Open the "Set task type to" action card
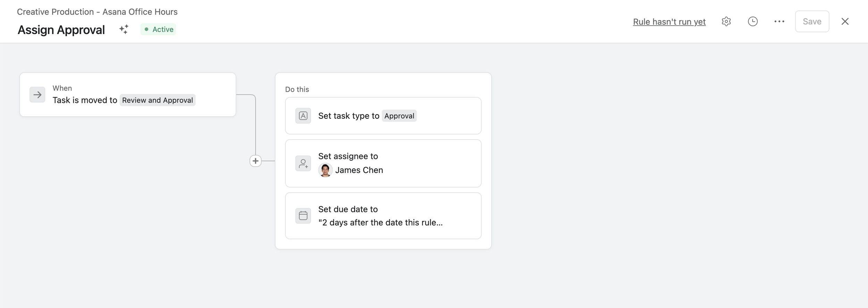Screen dimensions: 868x308 [x=383, y=116]
